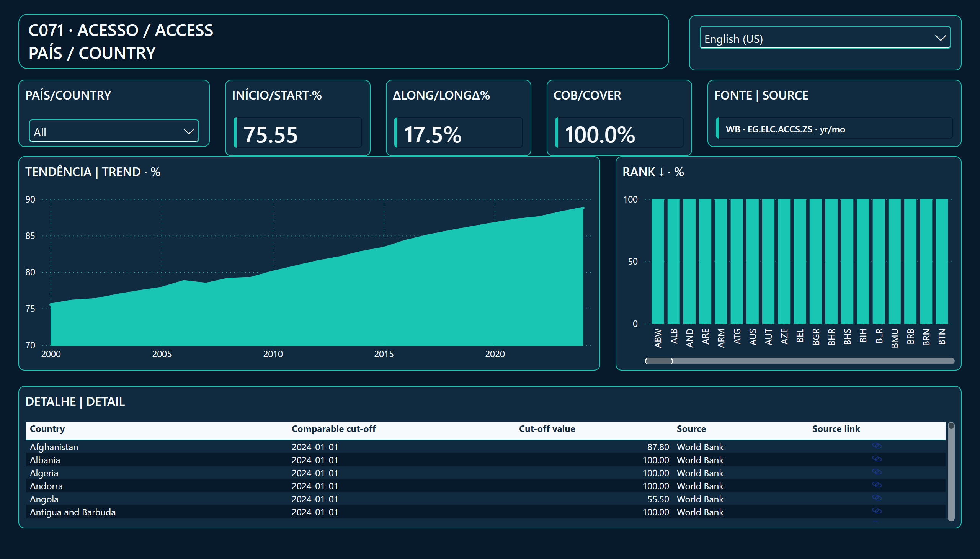Click the rank chart horizontal scrollbar thumb

click(x=659, y=361)
